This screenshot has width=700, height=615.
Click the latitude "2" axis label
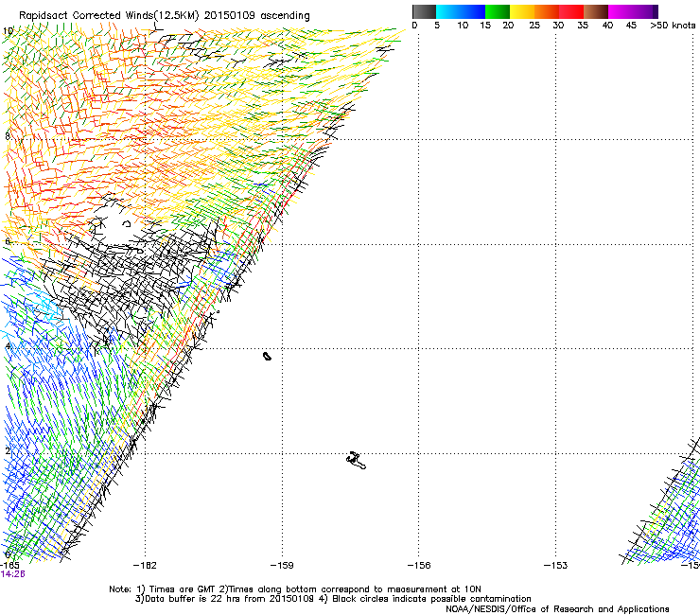pyautogui.click(x=8, y=450)
